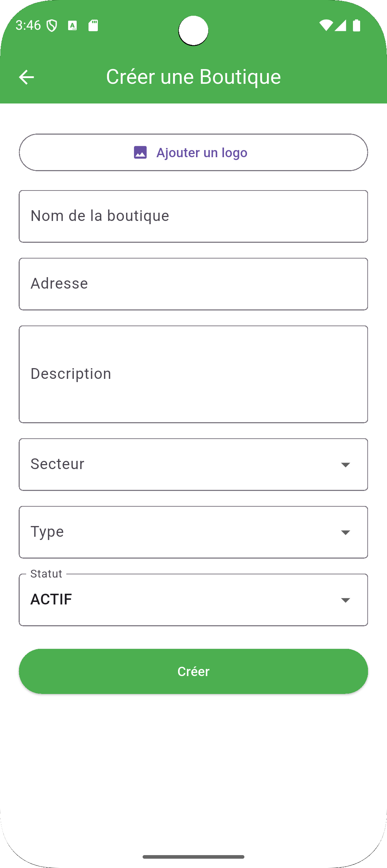Image resolution: width=387 pixels, height=868 pixels.
Task: Open the Type dropdown arrow
Action: click(x=345, y=532)
